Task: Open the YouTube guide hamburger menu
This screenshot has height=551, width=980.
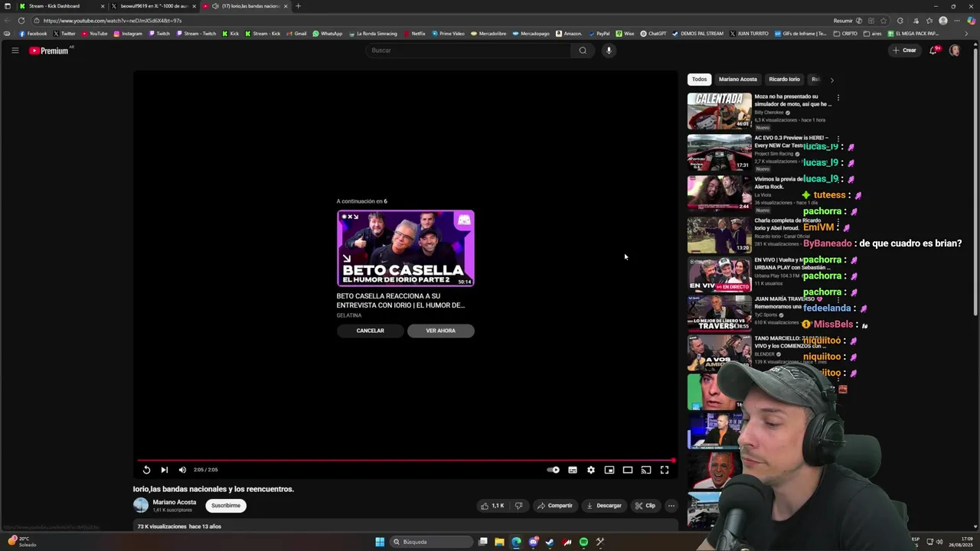Action: 15,51
